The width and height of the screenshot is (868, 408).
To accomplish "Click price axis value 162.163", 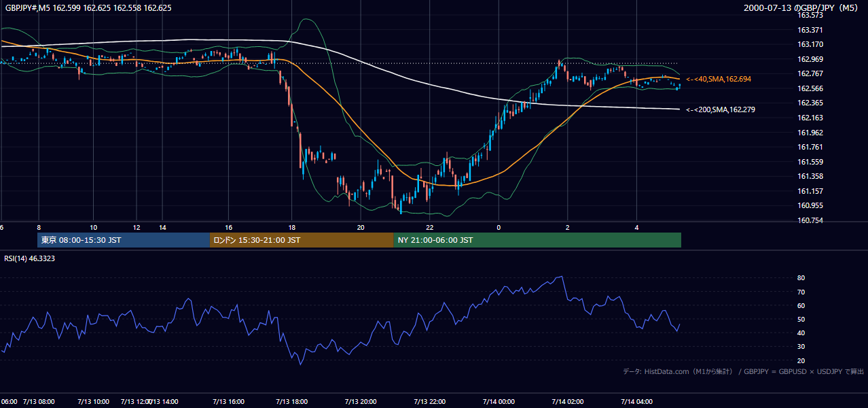I will [810, 118].
